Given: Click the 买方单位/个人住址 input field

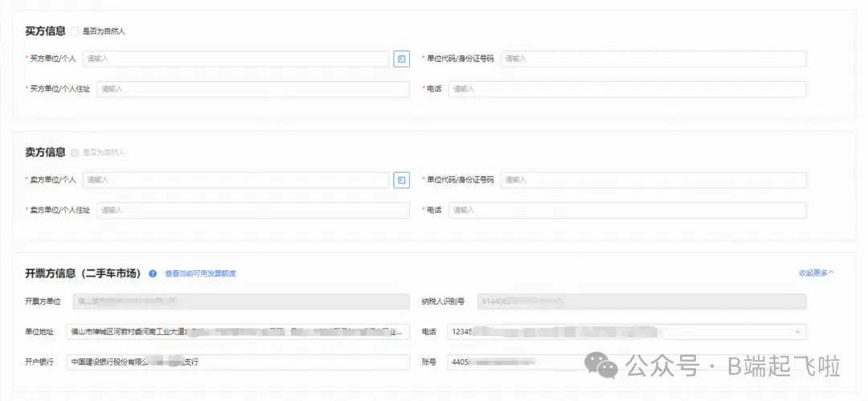Looking at the screenshot, I should pyautogui.click(x=252, y=89).
